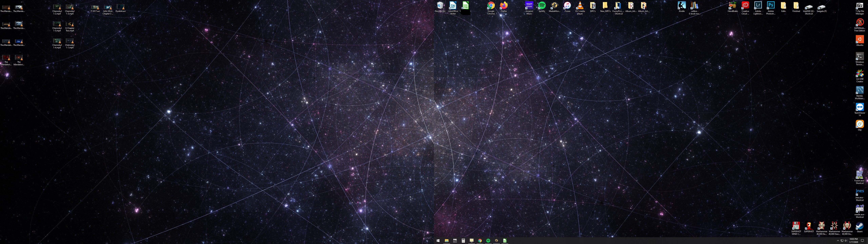Switch to LibreOffice Calc in taskbar

(x=505, y=241)
